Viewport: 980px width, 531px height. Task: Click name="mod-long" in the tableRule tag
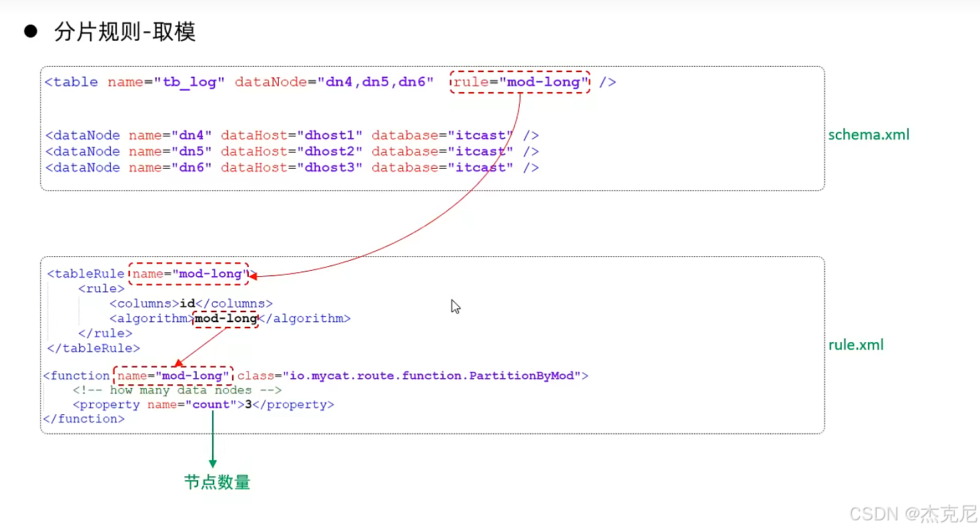pos(189,274)
